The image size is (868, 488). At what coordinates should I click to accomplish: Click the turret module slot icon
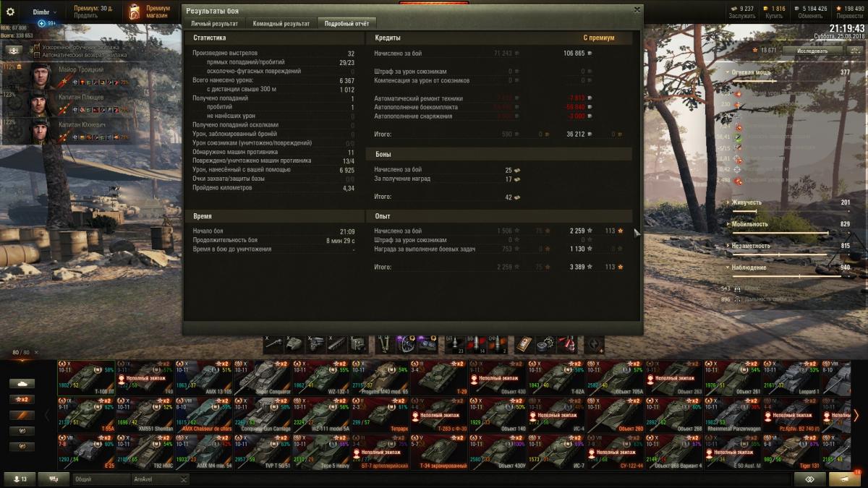coord(295,344)
